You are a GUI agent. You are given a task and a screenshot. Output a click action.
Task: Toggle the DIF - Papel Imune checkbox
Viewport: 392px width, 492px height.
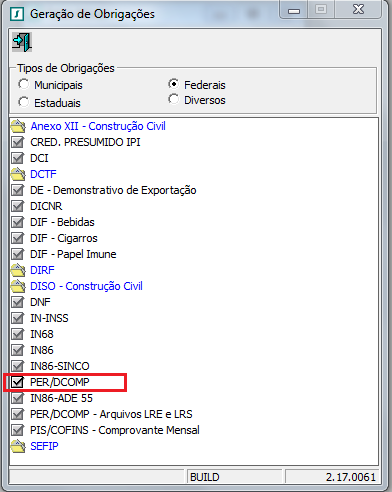[x=17, y=254]
